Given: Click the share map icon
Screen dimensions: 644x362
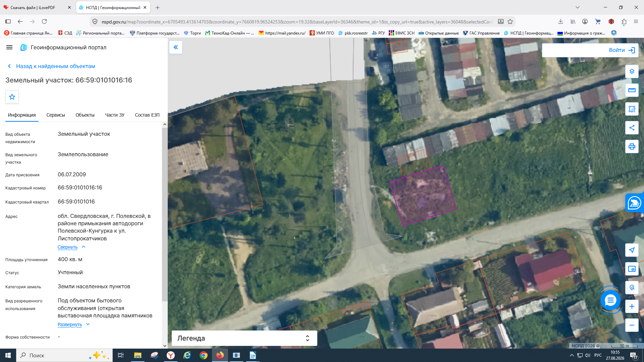Looking at the screenshot, I should [x=632, y=128].
